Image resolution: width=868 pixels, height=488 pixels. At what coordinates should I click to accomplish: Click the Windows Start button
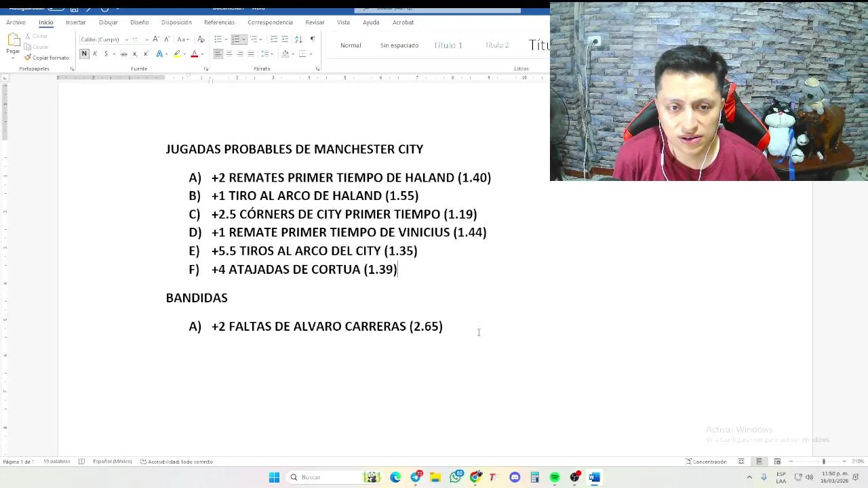tap(274, 477)
